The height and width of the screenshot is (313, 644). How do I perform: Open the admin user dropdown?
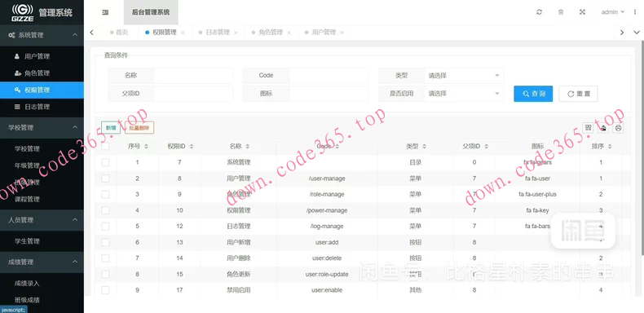[613, 12]
